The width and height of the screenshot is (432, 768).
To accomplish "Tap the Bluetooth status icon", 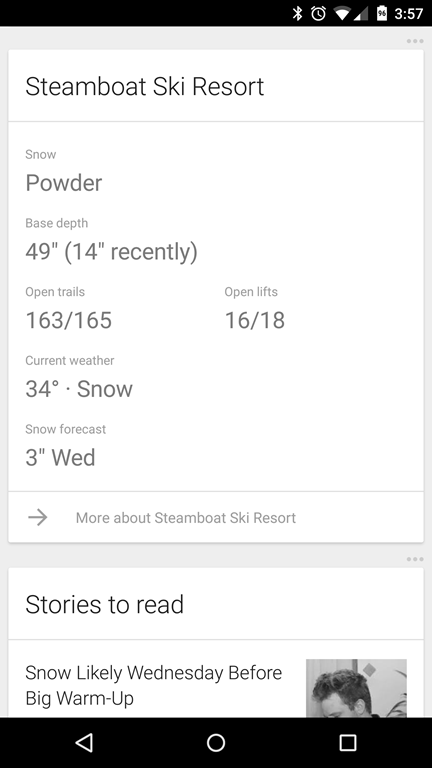I will coord(297,13).
